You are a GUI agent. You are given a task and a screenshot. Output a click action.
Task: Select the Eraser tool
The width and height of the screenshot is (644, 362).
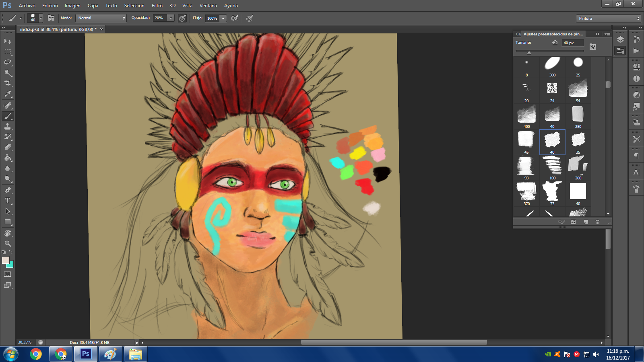click(8, 147)
